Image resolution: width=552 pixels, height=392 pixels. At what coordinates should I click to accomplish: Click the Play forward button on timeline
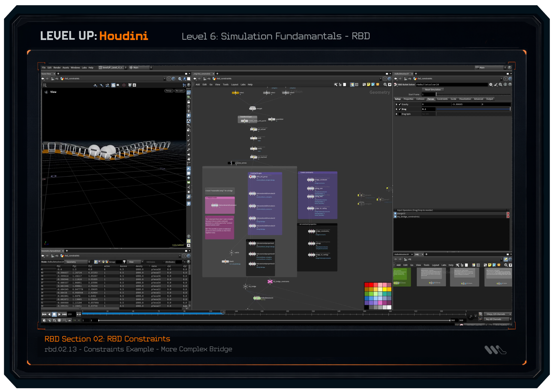pos(59,314)
